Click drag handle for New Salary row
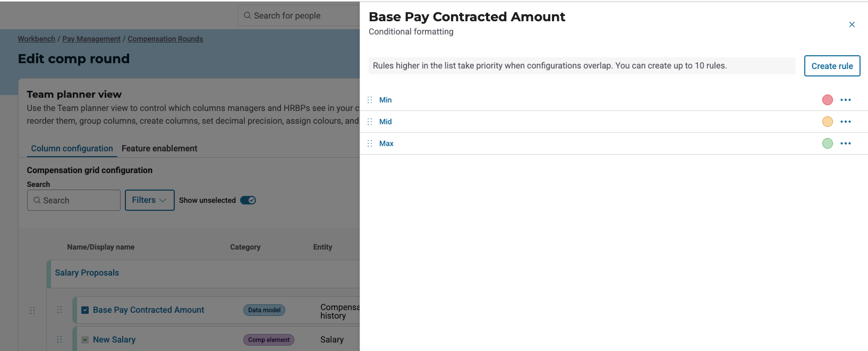The height and width of the screenshot is (351, 868). click(x=59, y=339)
